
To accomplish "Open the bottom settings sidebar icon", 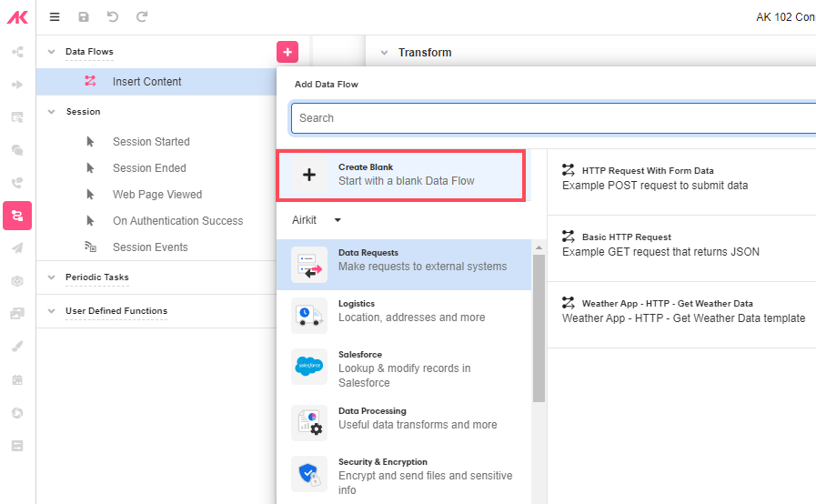I will pos(17,446).
